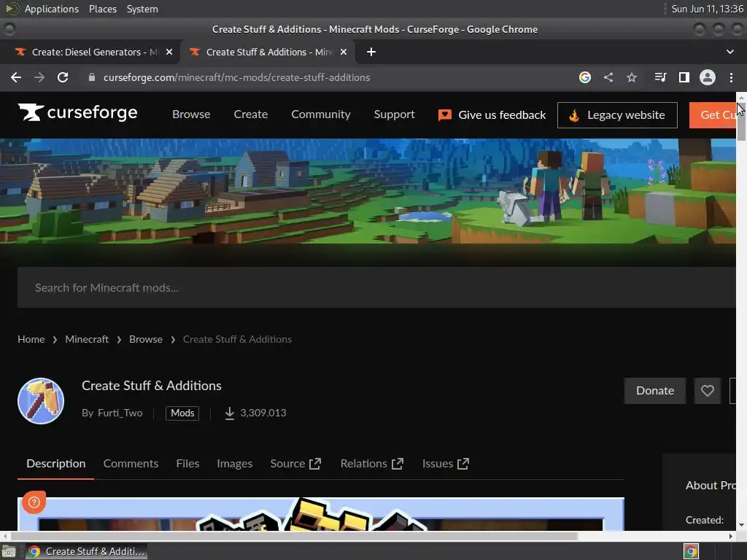The width and height of the screenshot is (747, 560).
Task: Select the Files tab
Action: coord(187,464)
